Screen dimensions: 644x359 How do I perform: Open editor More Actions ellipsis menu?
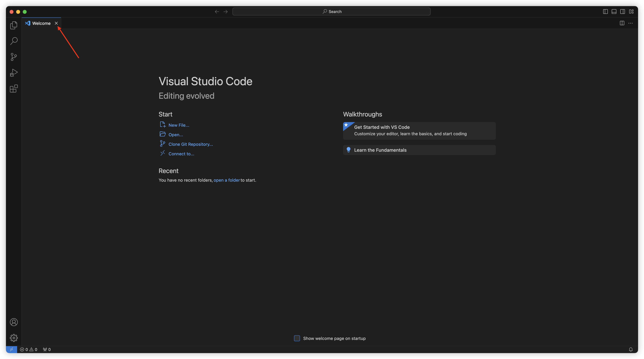(631, 23)
